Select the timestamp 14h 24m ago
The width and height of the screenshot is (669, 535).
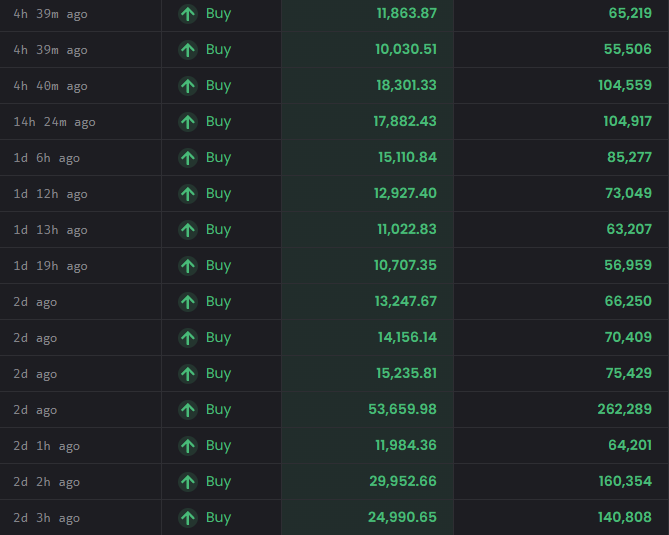54,122
